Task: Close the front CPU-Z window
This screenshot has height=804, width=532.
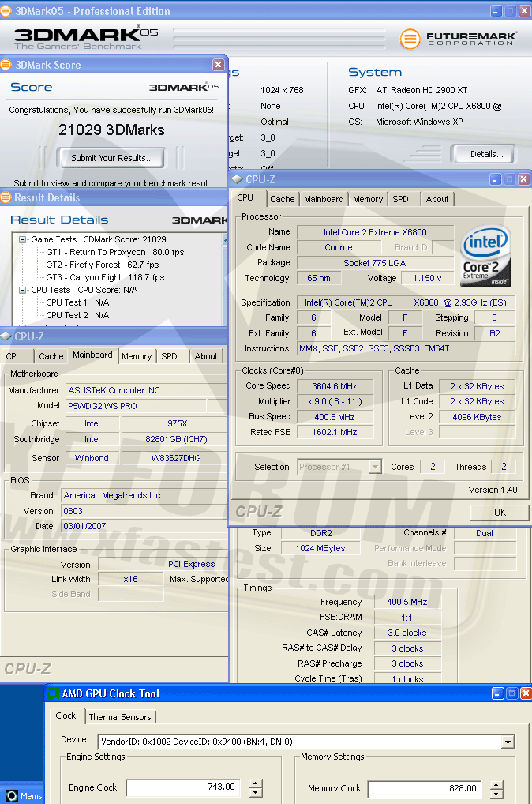Action: [524, 179]
